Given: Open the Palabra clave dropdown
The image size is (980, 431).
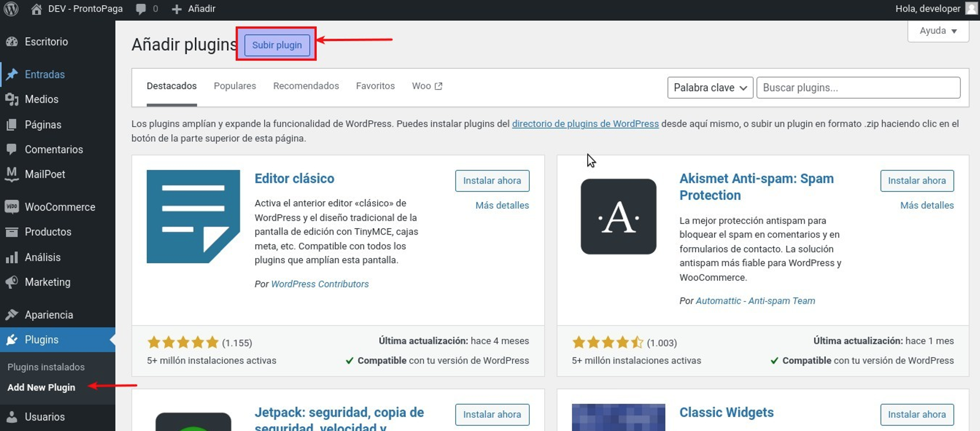Looking at the screenshot, I should (x=710, y=88).
